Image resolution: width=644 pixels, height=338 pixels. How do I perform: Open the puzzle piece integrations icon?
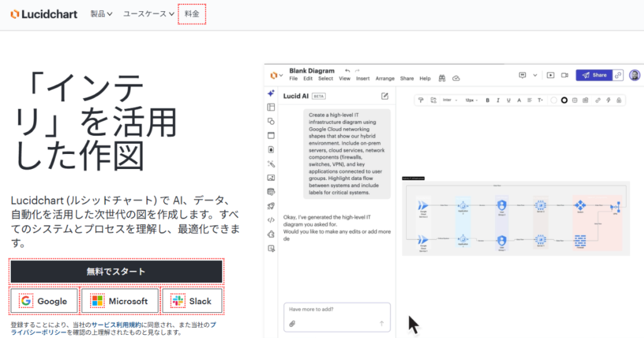point(271,234)
